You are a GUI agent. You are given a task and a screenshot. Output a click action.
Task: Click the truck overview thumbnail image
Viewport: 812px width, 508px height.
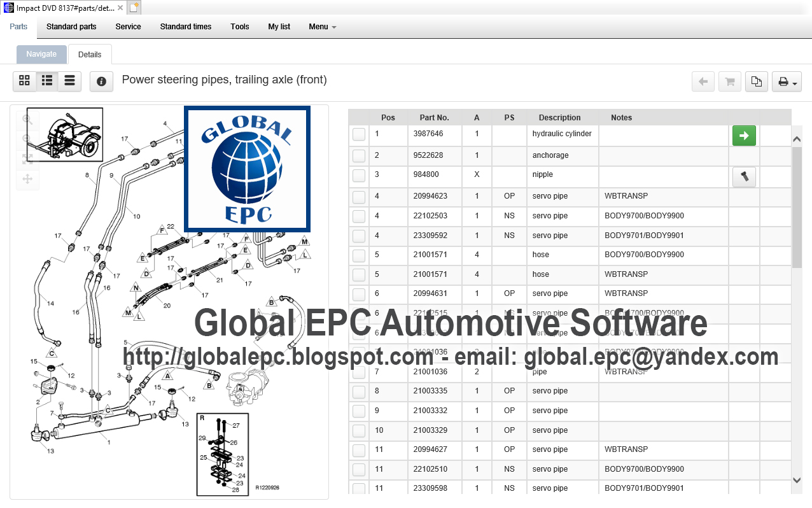[65, 135]
